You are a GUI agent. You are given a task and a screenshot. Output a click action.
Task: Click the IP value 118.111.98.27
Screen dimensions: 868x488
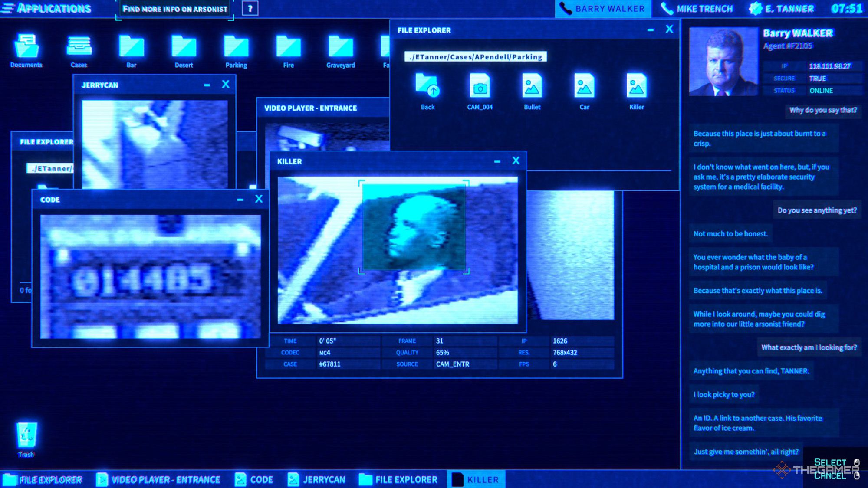tap(830, 66)
